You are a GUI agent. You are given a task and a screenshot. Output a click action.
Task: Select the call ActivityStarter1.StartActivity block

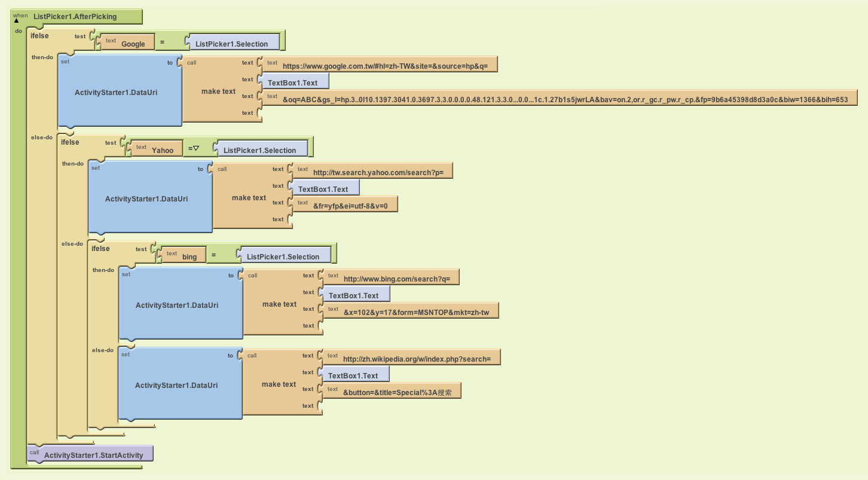pyautogui.click(x=90, y=454)
